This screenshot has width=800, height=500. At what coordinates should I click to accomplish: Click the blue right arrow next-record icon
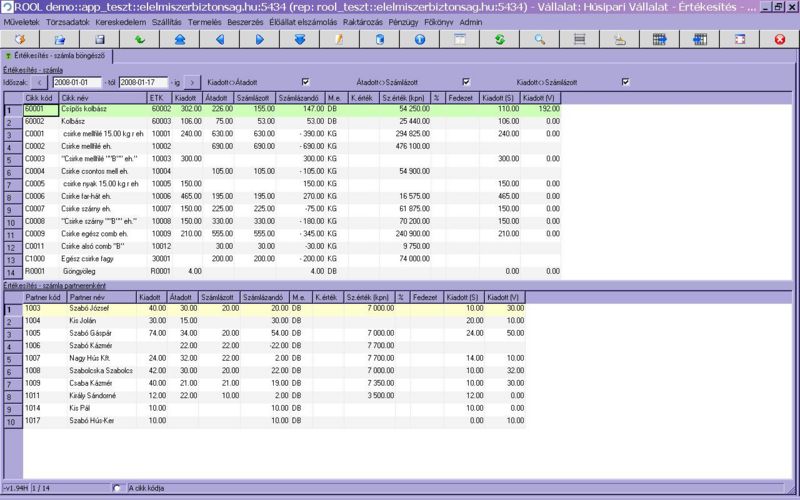coord(260,40)
